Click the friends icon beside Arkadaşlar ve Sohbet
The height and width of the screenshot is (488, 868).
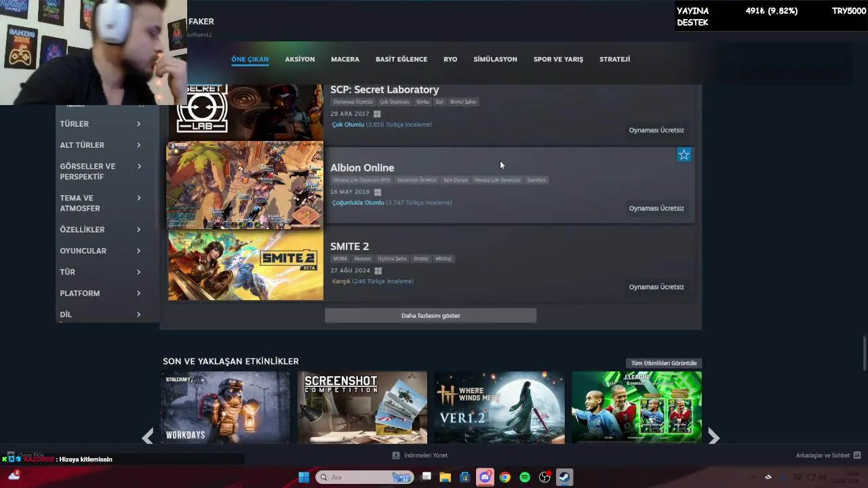tap(857, 455)
